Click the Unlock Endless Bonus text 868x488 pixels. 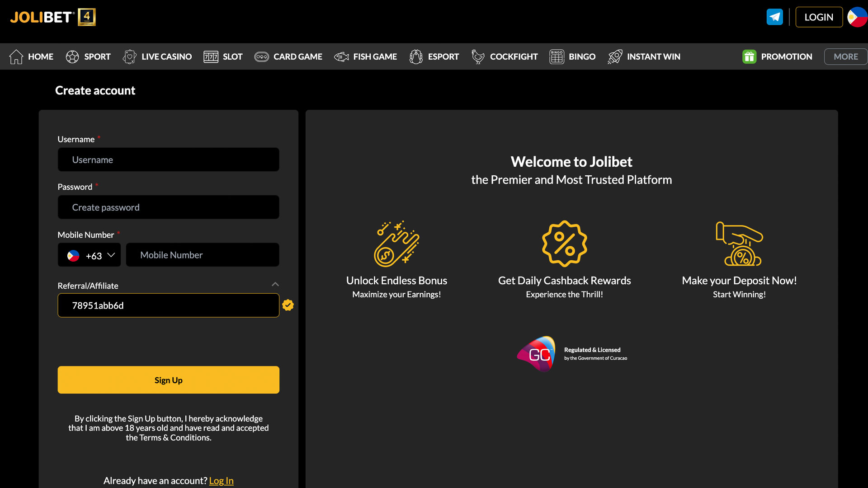point(396,280)
